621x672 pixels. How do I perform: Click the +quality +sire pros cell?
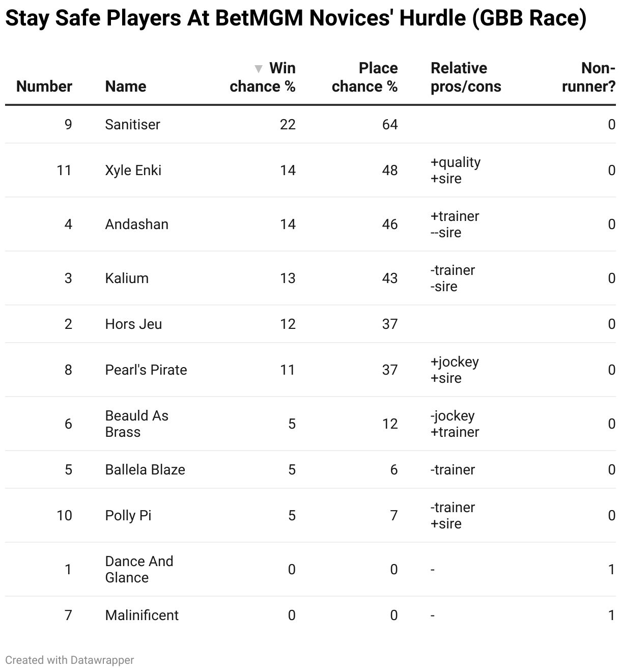[x=456, y=171]
